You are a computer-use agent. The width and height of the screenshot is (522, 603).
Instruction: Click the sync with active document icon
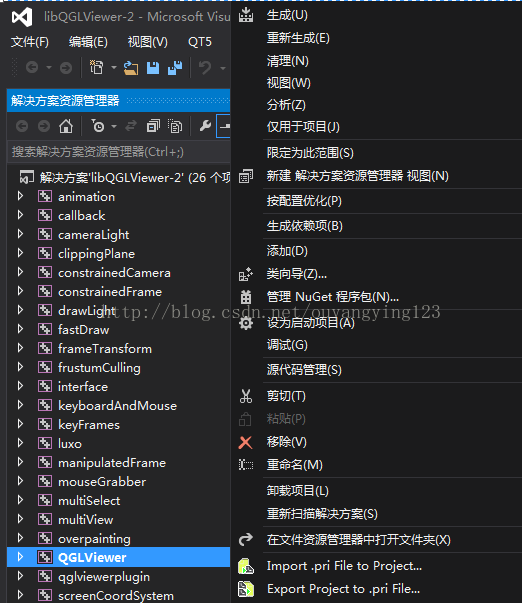131,125
